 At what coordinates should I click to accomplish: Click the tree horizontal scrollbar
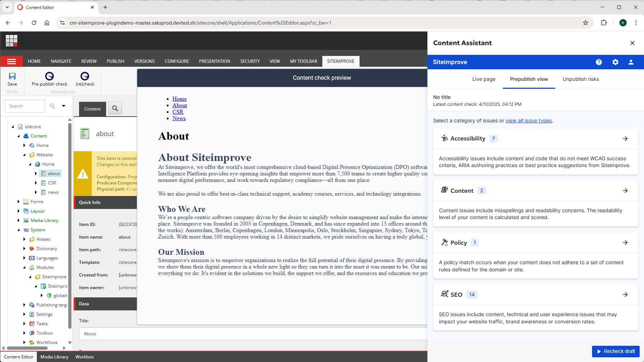pos(27,348)
